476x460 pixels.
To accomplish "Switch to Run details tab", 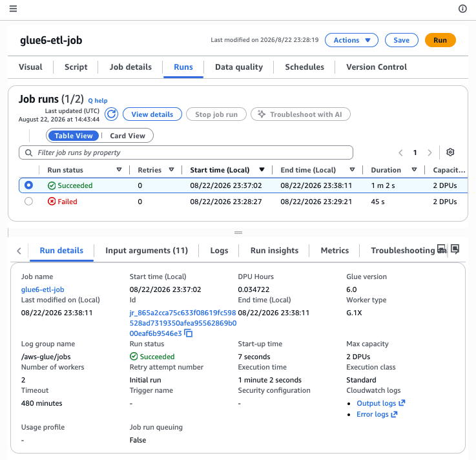I will tap(61, 251).
